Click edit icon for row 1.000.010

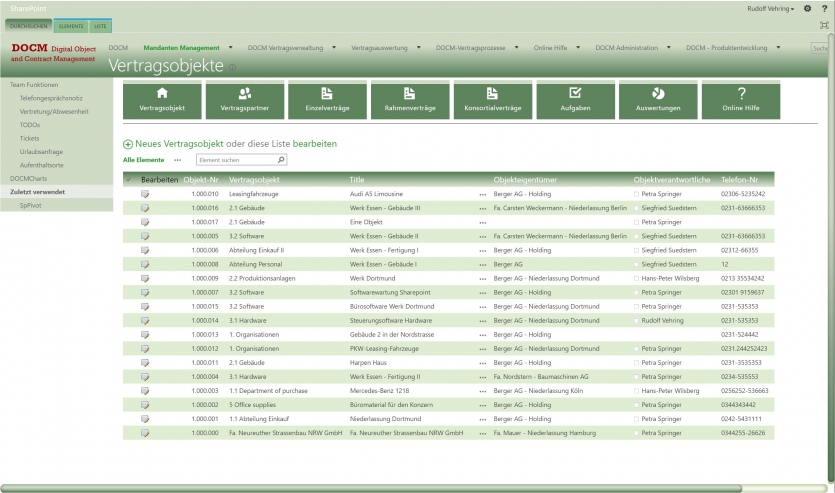coord(145,194)
